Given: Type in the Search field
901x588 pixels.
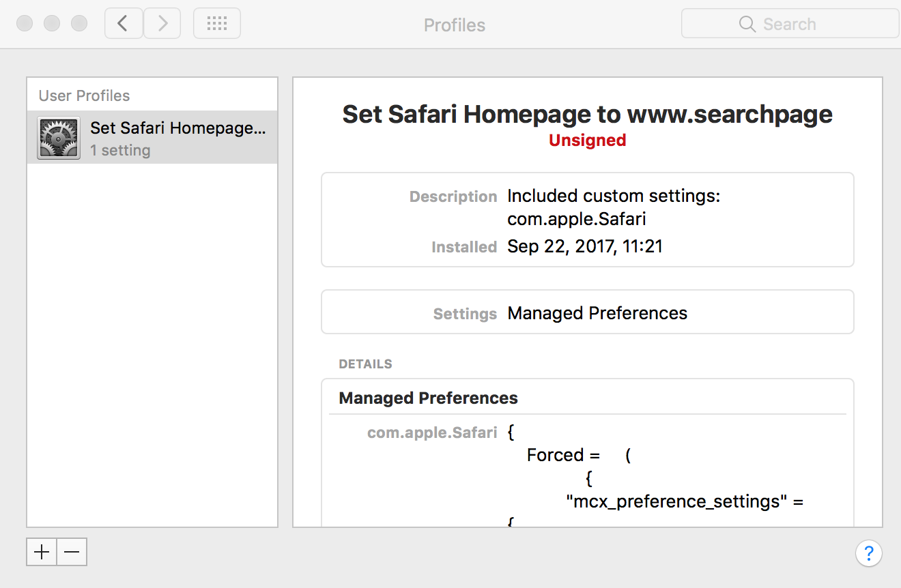Looking at the screenshot, I should [x=805, y=25].
